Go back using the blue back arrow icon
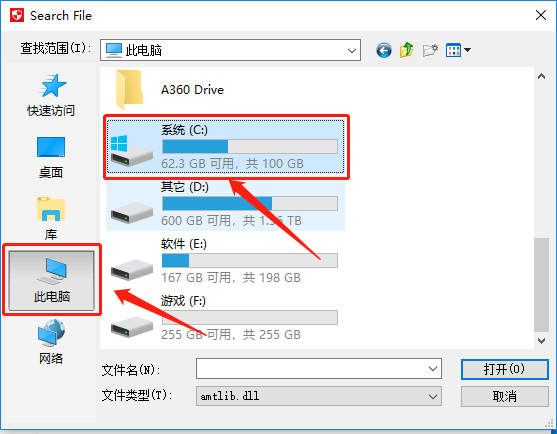 coord(384,50)
